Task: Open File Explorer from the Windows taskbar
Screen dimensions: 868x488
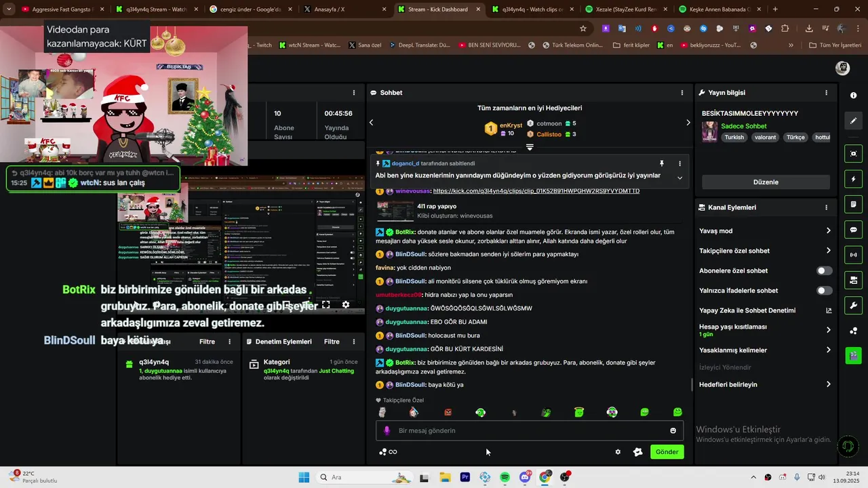Action: 445,477
